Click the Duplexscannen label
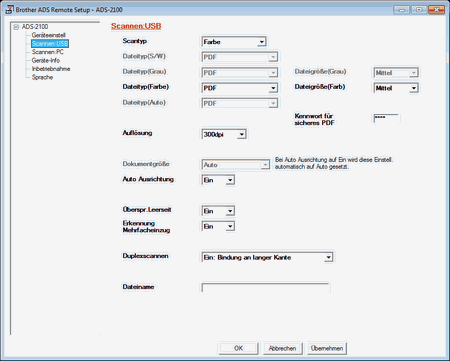450x361 pixels. click(145, 256)
